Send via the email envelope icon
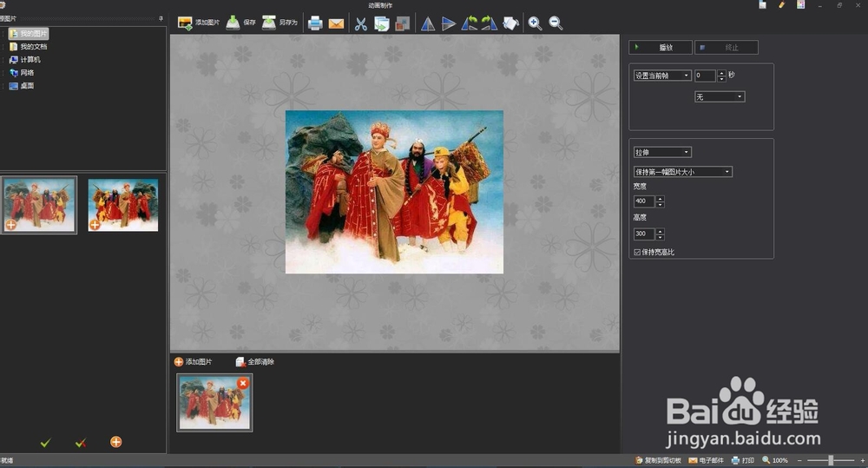The image size is (868, 468). point(336,23)
